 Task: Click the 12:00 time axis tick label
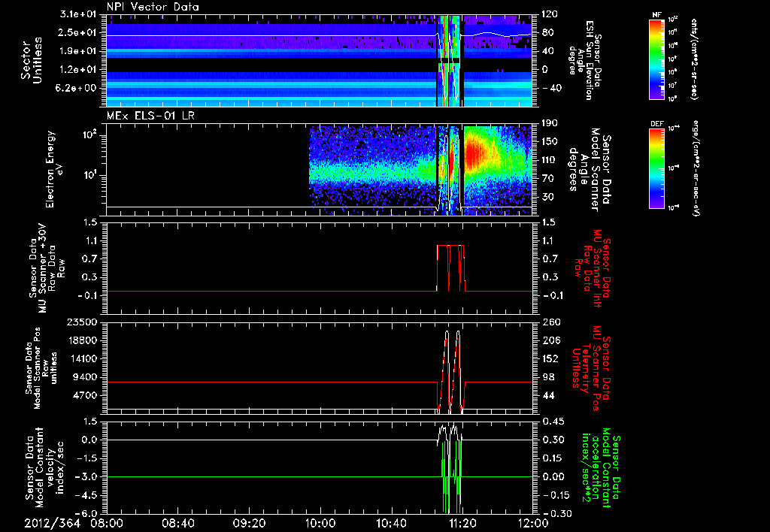point(533,523)
